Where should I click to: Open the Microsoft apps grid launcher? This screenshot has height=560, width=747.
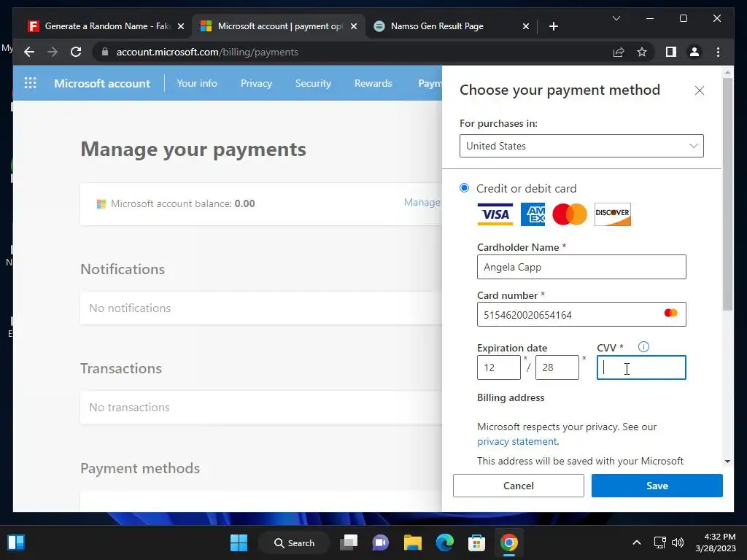(30, 83)
